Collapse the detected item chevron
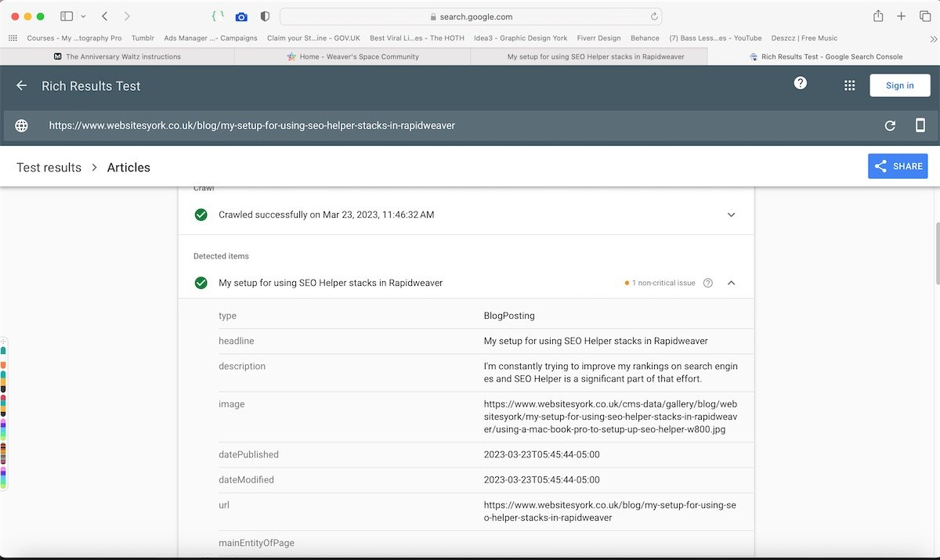The width and height of the screenshot is (940, 560). tap(732, 283)
